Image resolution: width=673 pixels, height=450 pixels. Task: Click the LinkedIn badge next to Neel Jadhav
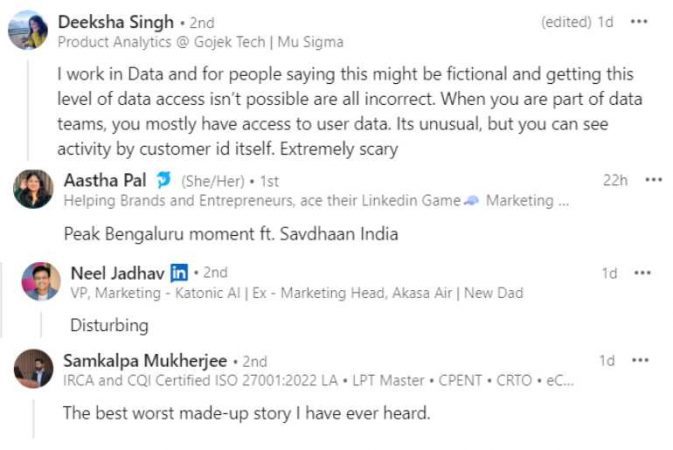click(179, 273)
